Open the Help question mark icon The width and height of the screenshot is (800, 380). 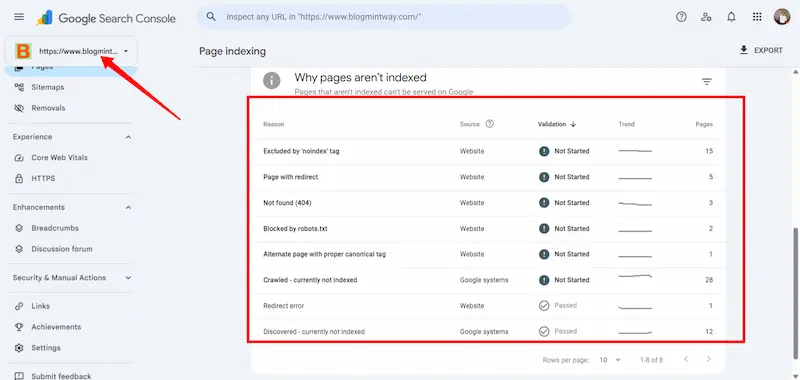[681, 17]
